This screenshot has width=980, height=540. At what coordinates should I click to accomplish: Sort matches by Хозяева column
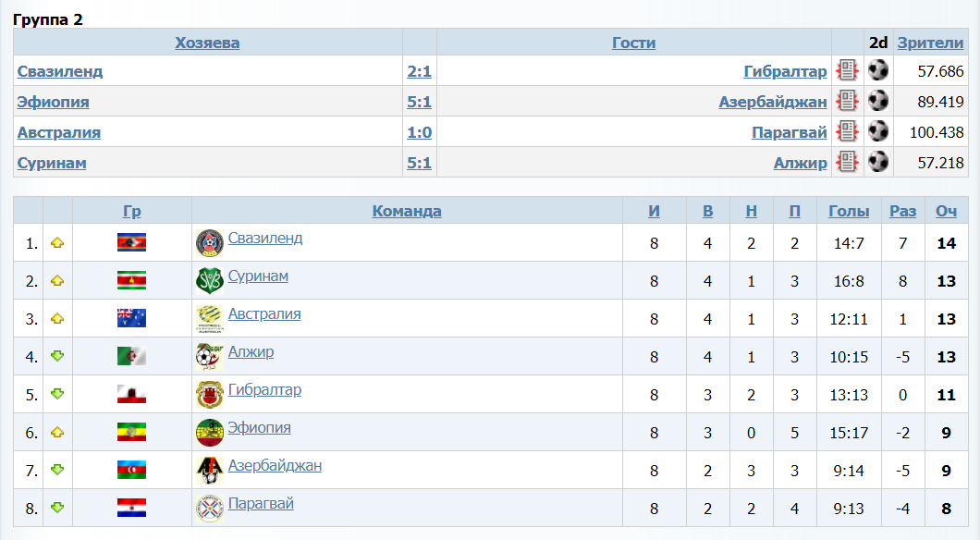[207, 43]
